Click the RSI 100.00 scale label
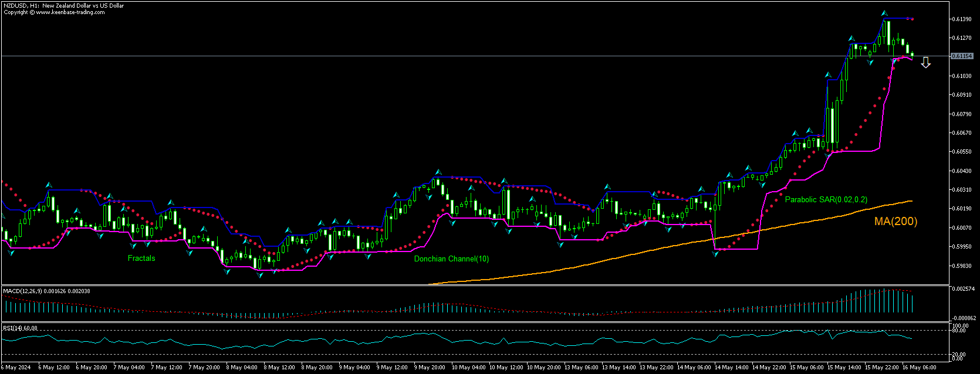This screenshot has width=980, height=374. [960, 325]
